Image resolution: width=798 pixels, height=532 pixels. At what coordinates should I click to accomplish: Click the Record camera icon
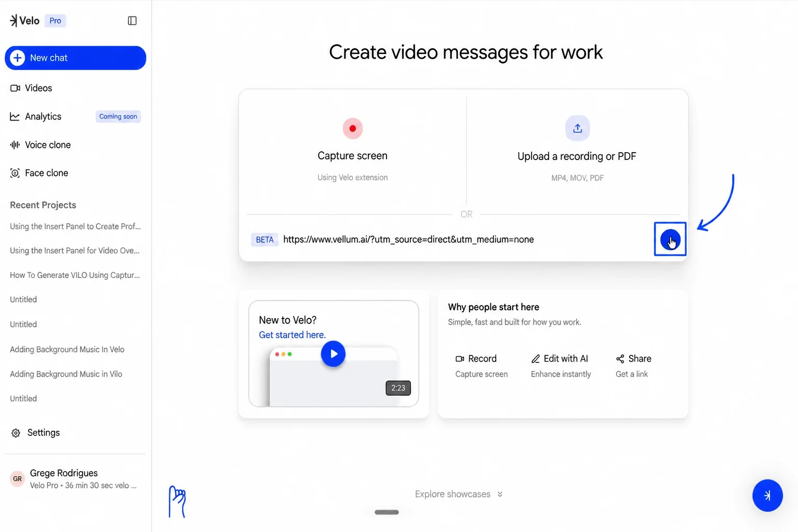tap(460, 358)
